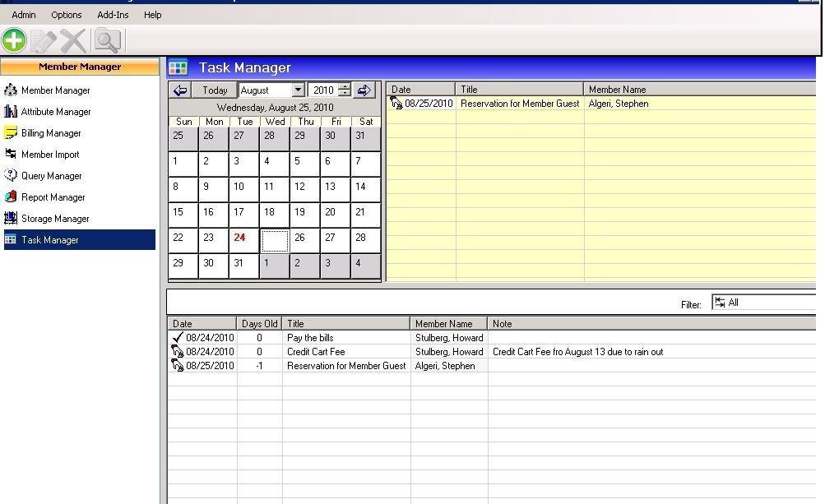Select September 4 in the grayed calendar row
Image resolution: width=825 pixels, height=504 pixels.
point(366,266)
